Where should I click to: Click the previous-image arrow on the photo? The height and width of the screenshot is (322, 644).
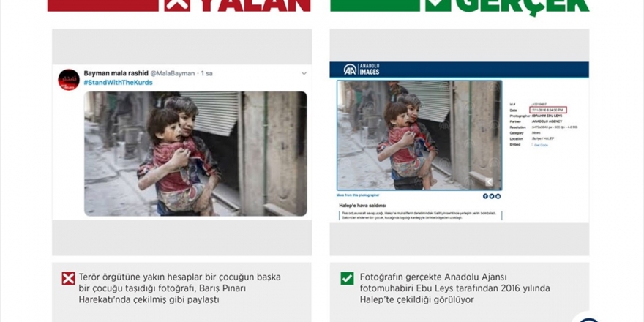coord(489,182)
